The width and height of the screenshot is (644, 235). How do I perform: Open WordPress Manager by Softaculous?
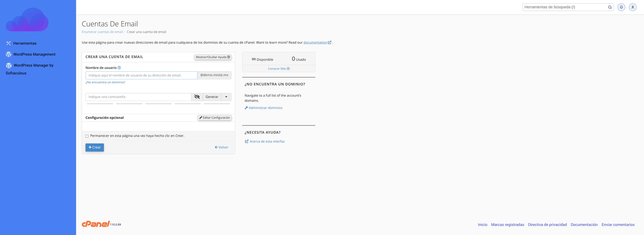(30, 69)
